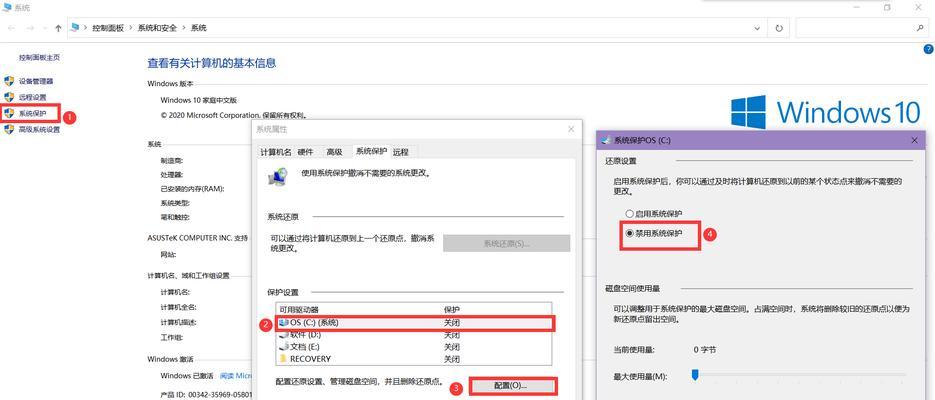This screenshot has height=400, width=935.
Task: Open Remote settings (远程设置) link
Action: [x=32, y=97]
